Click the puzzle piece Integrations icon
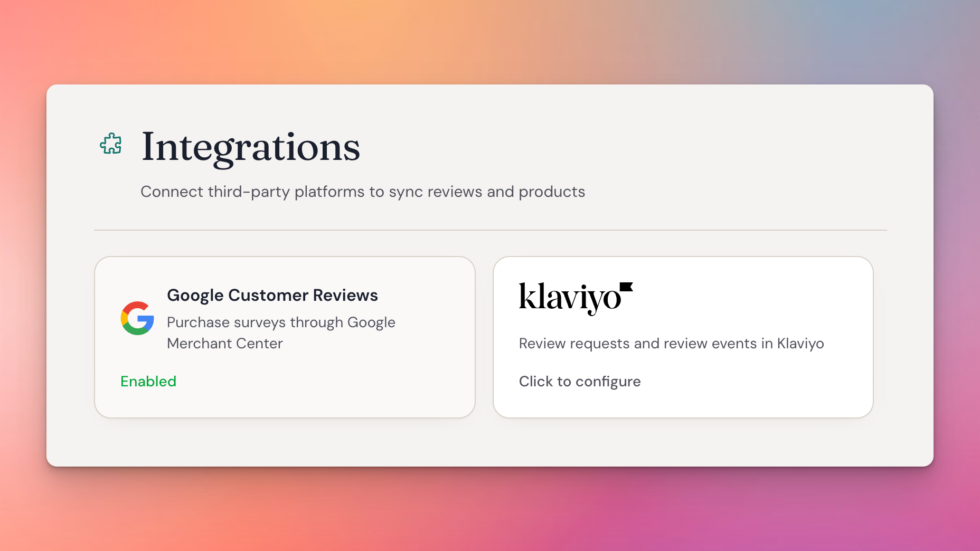This screenshot has height=551, width=980. pyautogui.click(x=111, y=144)
